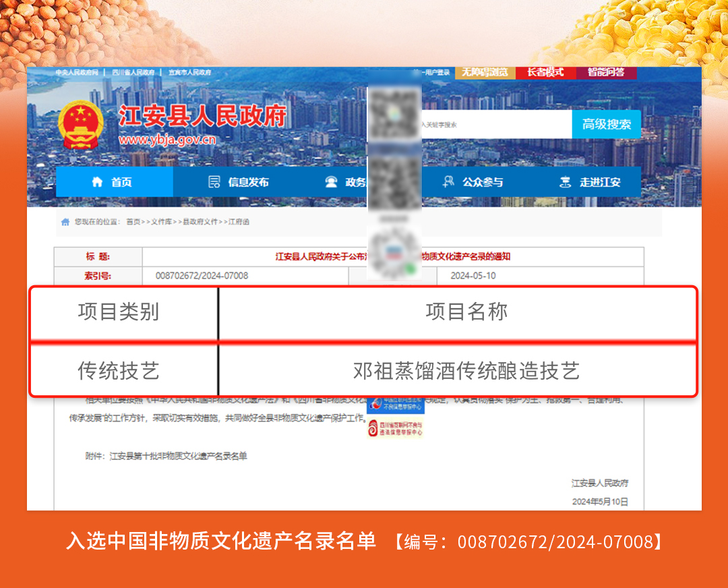Screen dimensions: 728x588
Task: Open the 江安县第十批非物质文化遗产名录名单 attachment
Action: coord(178,456)
